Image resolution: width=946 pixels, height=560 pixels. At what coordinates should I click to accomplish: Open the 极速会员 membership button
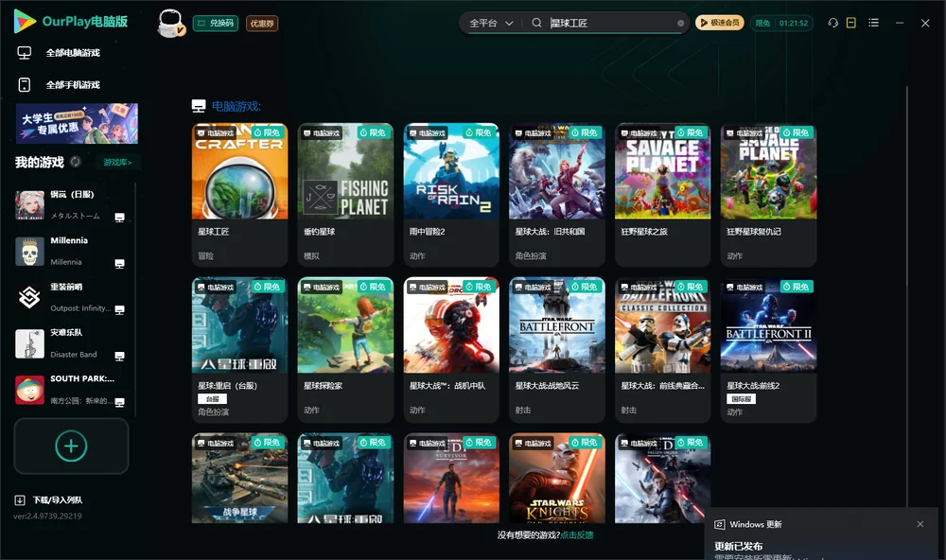coord(720,23)
